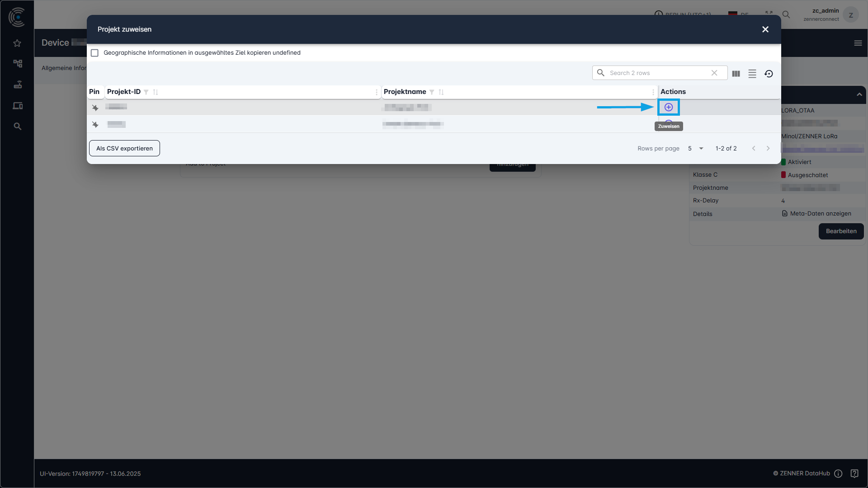Viewport: 868px width, 488px height.
Task: Enable copy geographic information checkbox
Action: click(x=94, y=53)
